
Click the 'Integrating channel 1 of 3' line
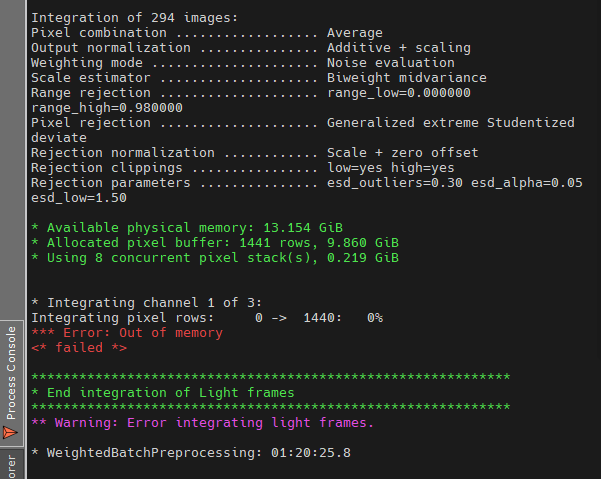(147, 303)
